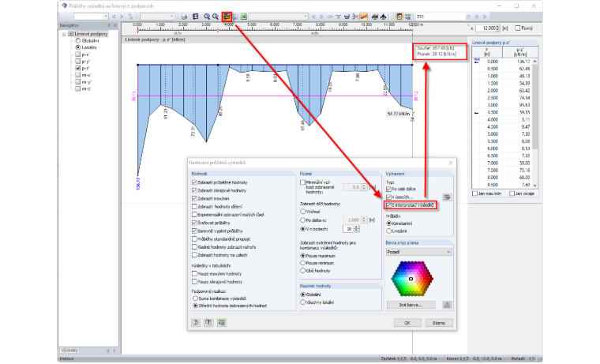The image size is (600, 364).
Task: Enable p-x' checkbox in Navigátor
Action: pyautogui.click(x=77, y=54)
